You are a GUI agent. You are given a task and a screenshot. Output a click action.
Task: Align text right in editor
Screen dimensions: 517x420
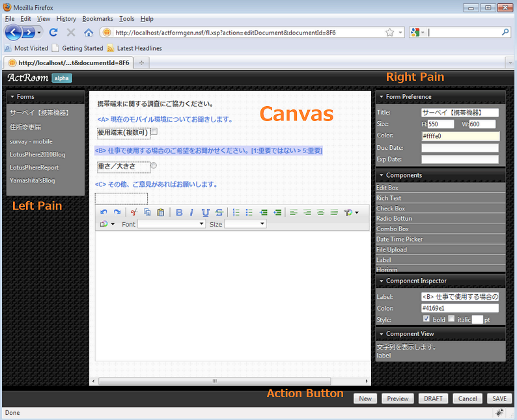tap(307, 212)
